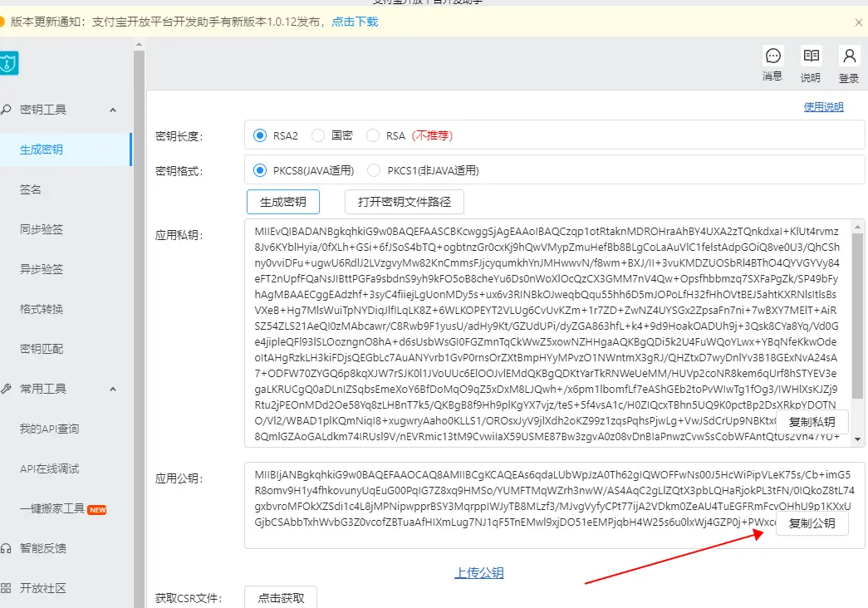The width and height of the screenshot is (868, 608).
Task: Click the sidebar scrollbar up arrow
Action: click(x=139, y=44)
